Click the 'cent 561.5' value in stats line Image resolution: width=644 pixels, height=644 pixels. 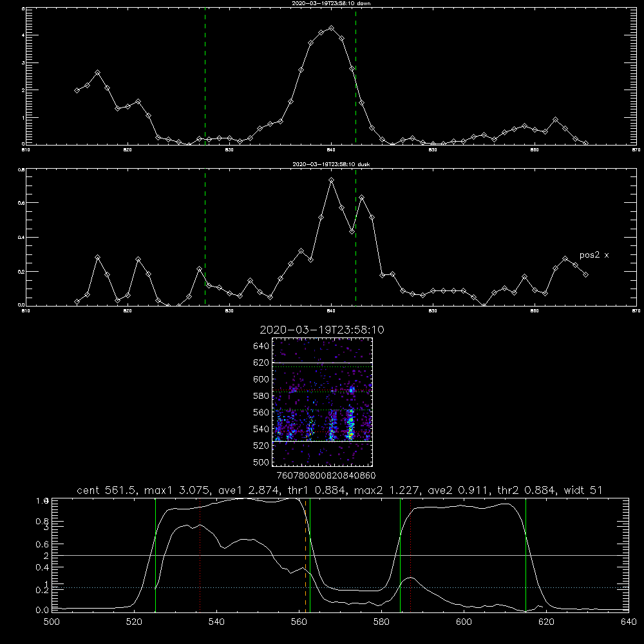tap(108, 490)
